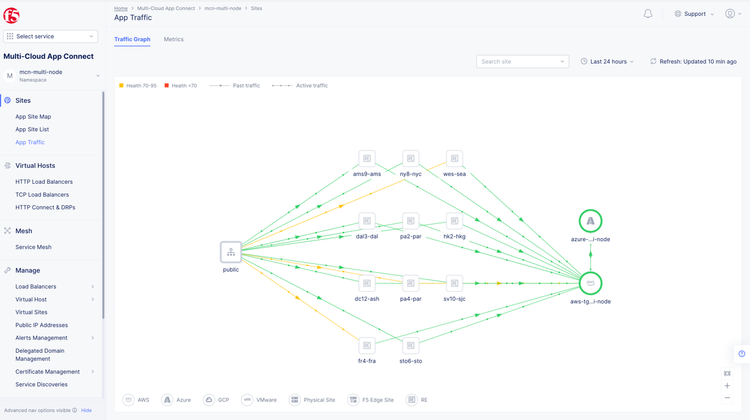Select the ams9-ams RE node icon
750x420 pixels.
tap(367, 158)
